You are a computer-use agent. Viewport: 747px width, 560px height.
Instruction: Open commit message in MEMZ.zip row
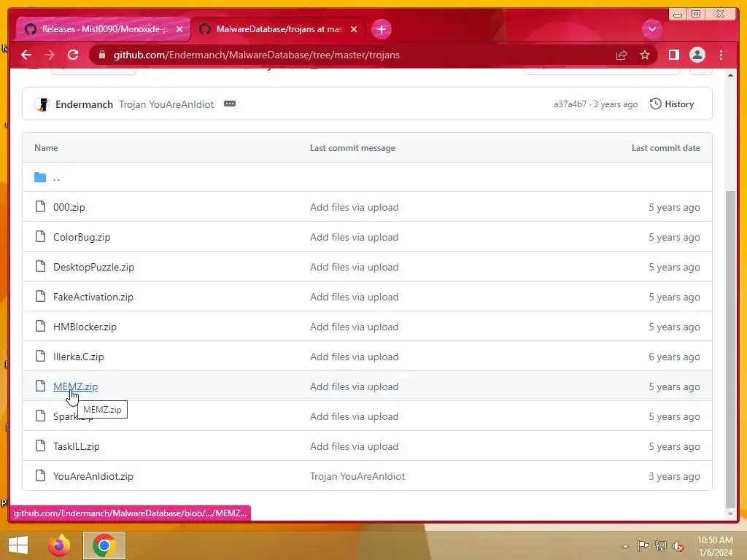point(354,386)
